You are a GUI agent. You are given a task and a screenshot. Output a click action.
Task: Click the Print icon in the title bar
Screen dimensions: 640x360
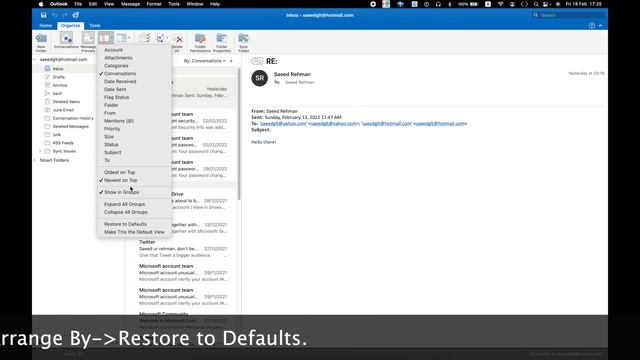76,15
